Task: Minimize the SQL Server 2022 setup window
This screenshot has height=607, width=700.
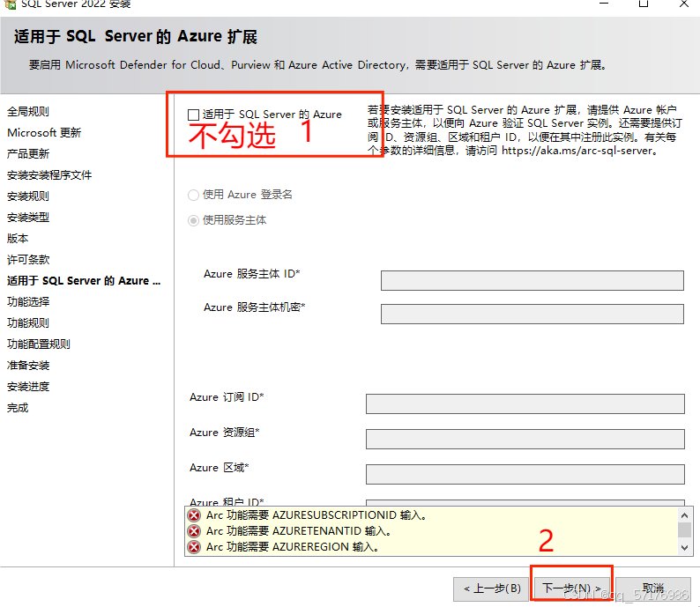Action: (604, 4)
